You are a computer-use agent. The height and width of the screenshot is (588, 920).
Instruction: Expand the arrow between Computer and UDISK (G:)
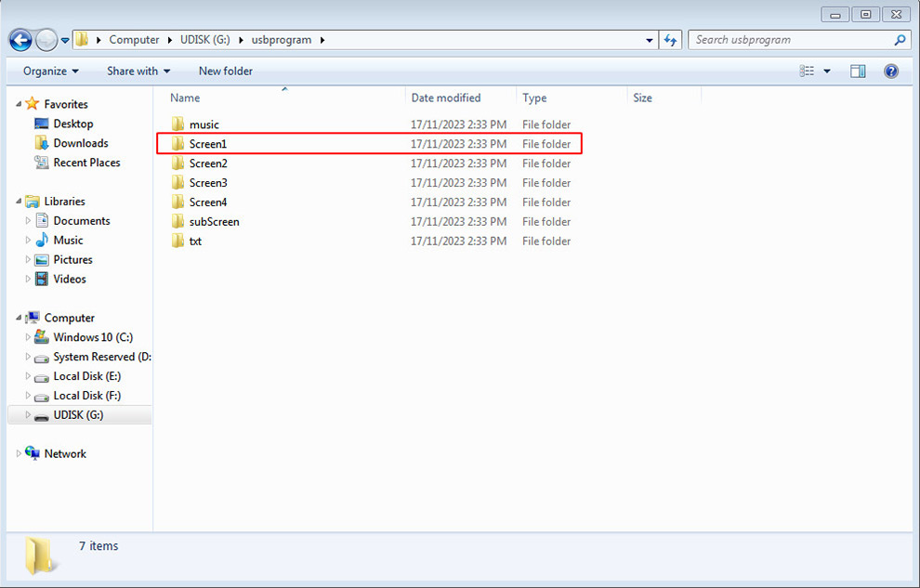coord(169,40)
